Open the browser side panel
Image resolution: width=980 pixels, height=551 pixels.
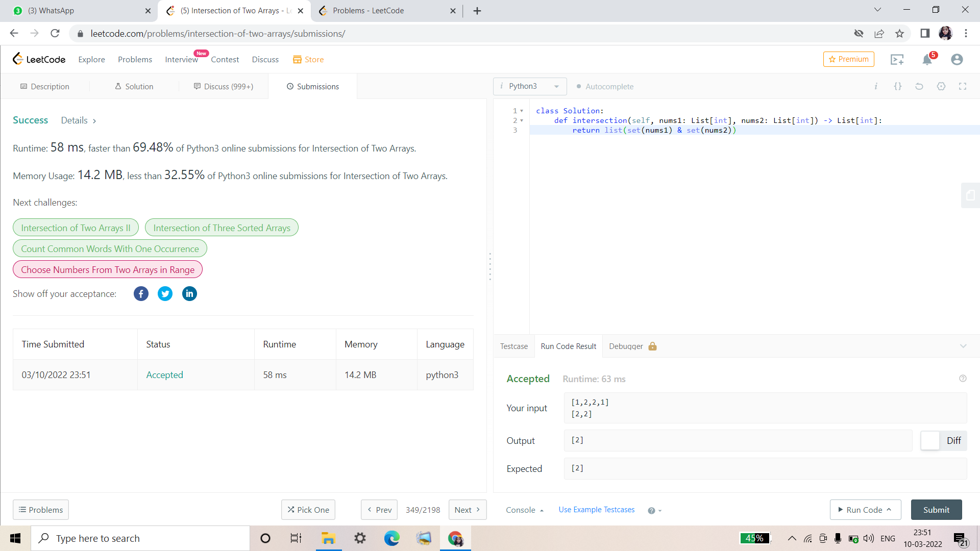click(925, 34)
